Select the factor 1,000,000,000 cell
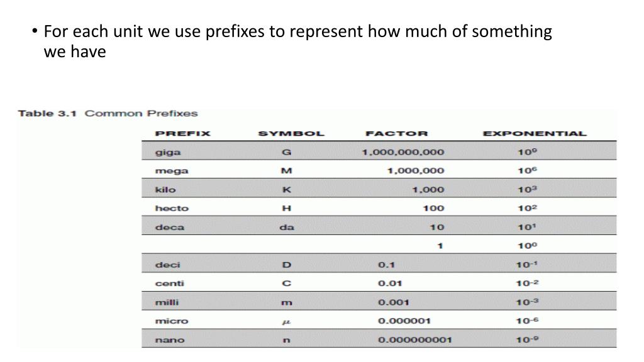This screenshot has width=644, height=362. 403,152
